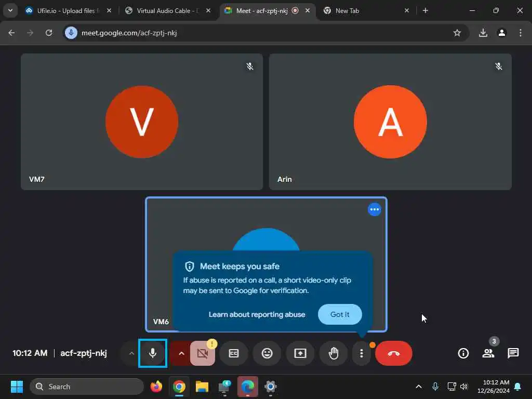The height and width of the screenshot is (399, 532).
Task: Click microphone permission icon in address bar
Action: [x=71, y=33]
